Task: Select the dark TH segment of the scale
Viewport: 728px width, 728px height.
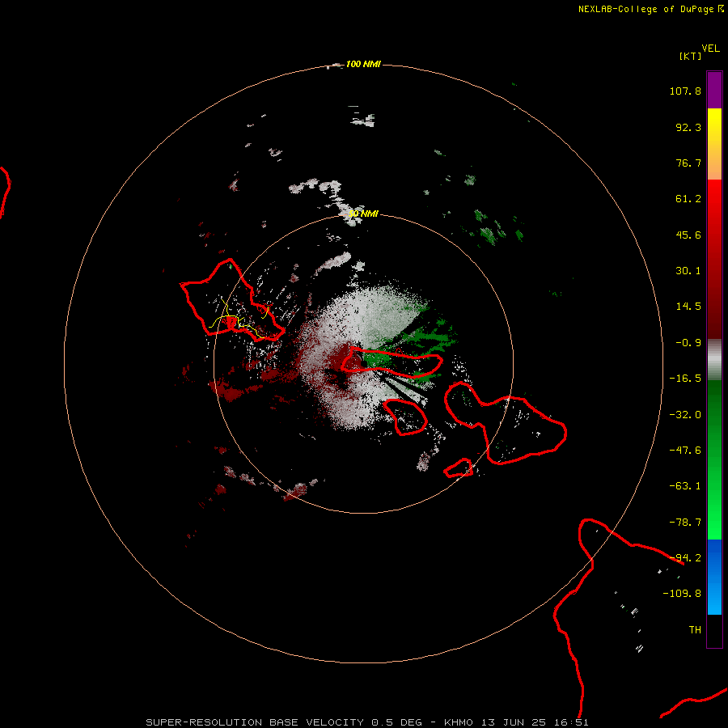Action: pos(714,631)
